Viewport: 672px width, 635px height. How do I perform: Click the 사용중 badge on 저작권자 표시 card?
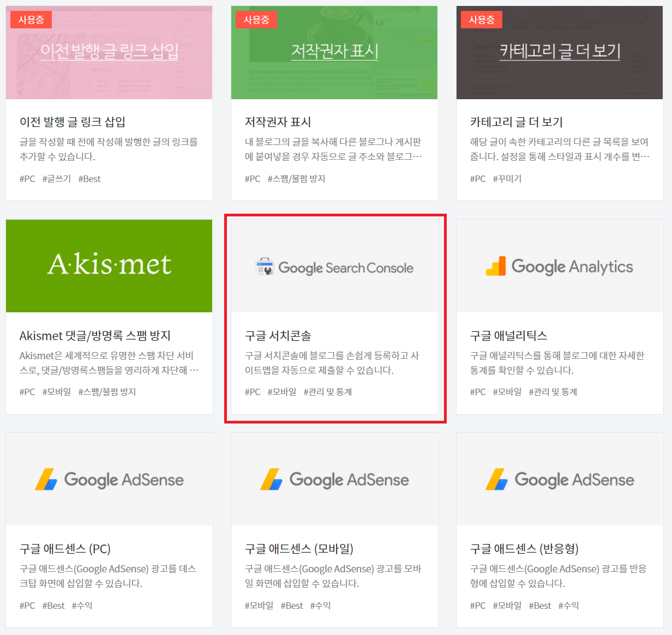coord(256,20)
